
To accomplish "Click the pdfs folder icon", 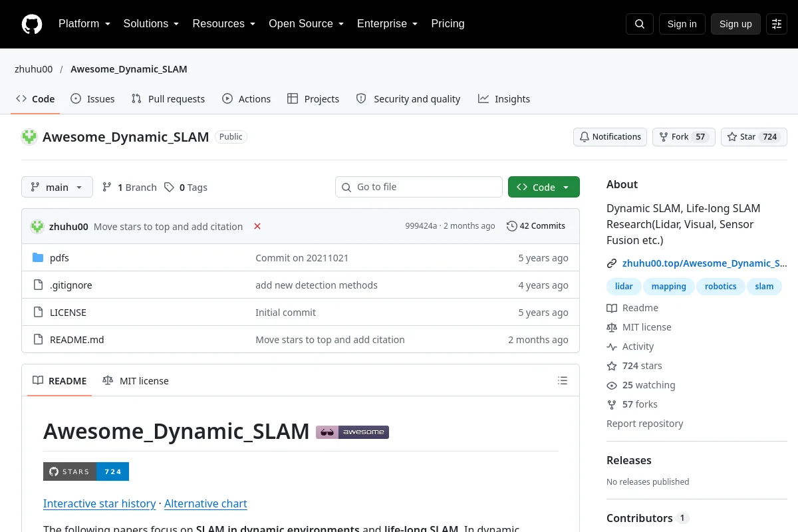I will click(x=38, y=258).
